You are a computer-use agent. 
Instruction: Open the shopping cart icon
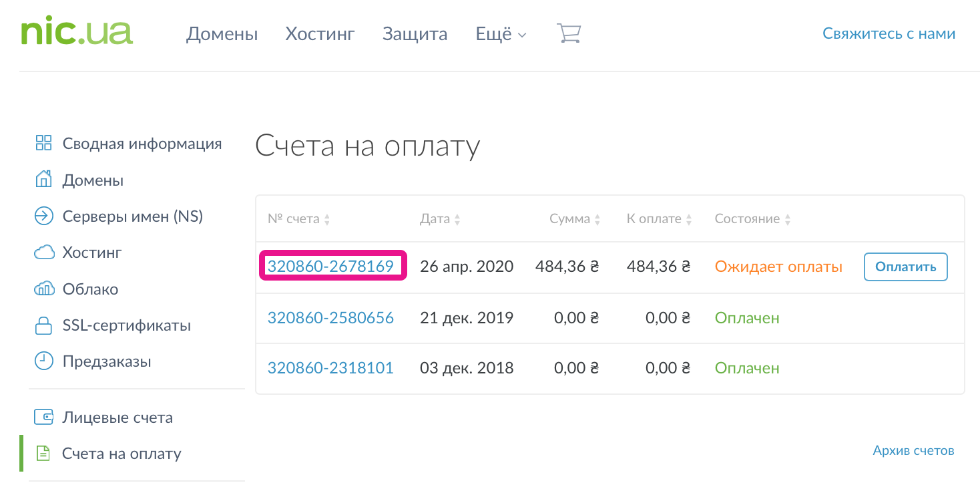point(569,33)
